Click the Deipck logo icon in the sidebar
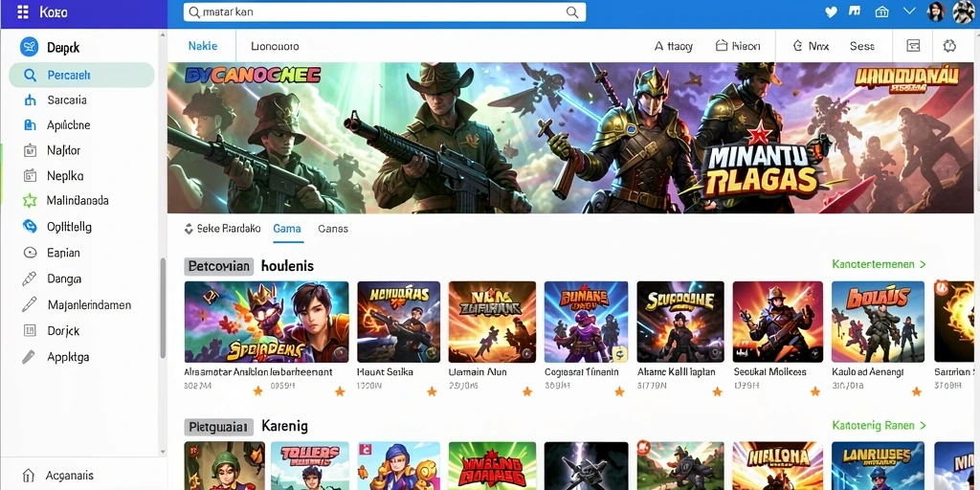Viewport: 980px width, 490px height. (x=29, y=47)
